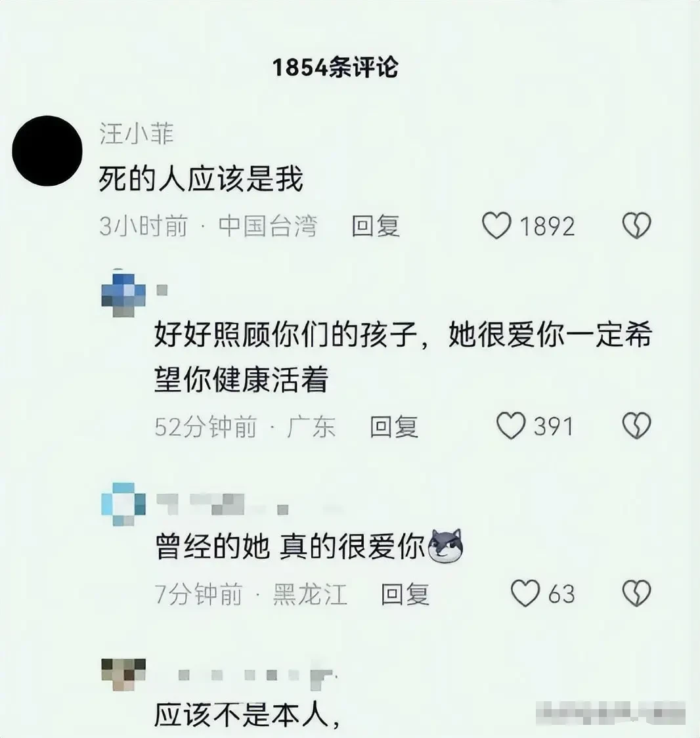Dislike the '死的人应该是我' comment
The width and height of the screenshot is (700, 738).
[636, 225]
